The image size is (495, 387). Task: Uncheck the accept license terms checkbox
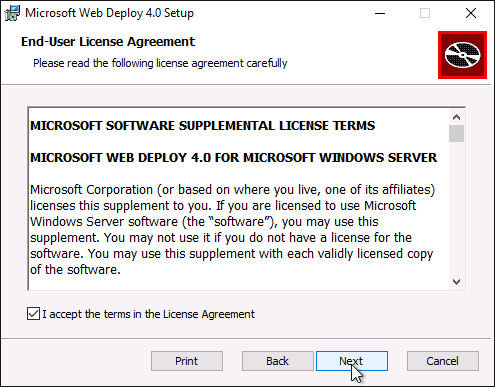[x=33, y=314]
